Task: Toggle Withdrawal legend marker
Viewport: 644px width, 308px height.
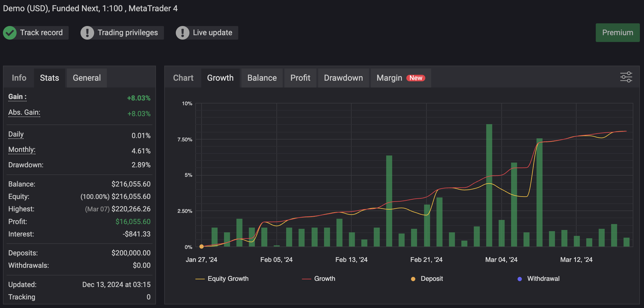Action: click(x=538, y=279)
